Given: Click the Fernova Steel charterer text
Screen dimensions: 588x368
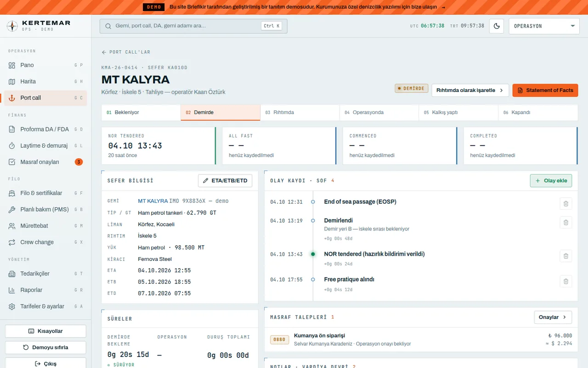Looking at the screenshot, I should click(x=155, y=259).
